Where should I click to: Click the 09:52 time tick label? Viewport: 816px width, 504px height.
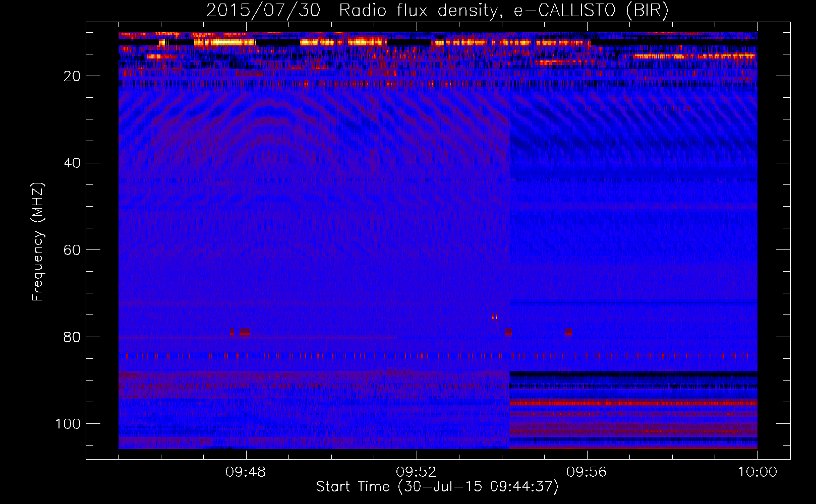[x=416, y=472]
